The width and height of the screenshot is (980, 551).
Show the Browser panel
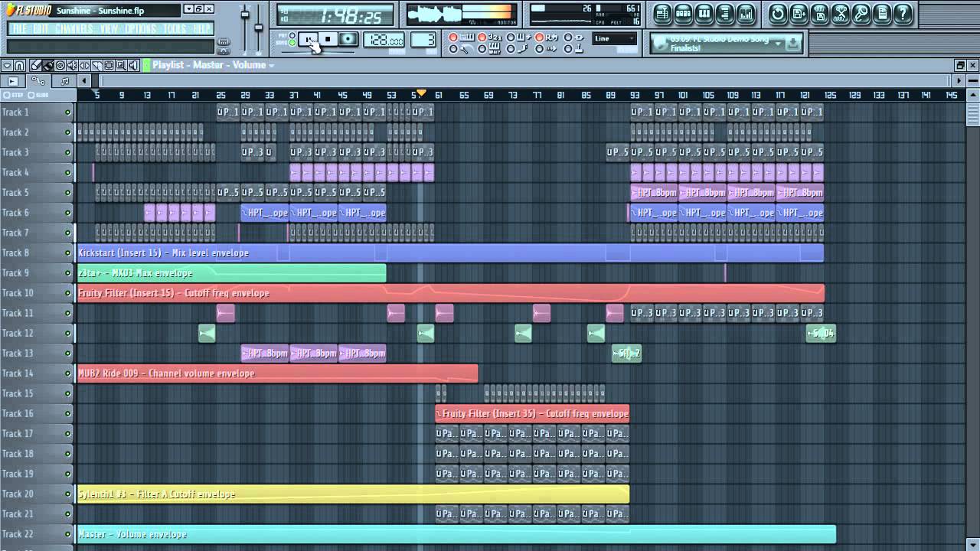pos(724,13)
